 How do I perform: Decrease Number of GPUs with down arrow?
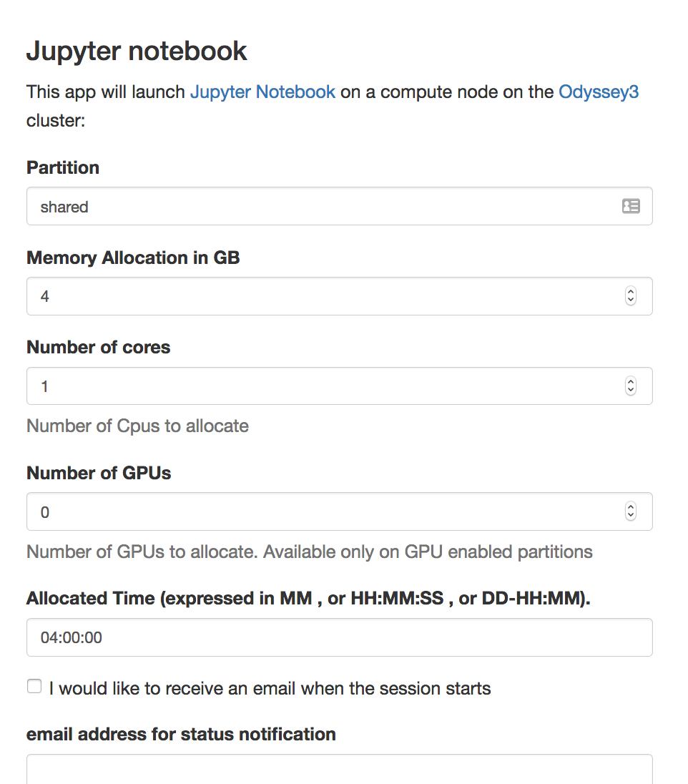pos(631,516)
